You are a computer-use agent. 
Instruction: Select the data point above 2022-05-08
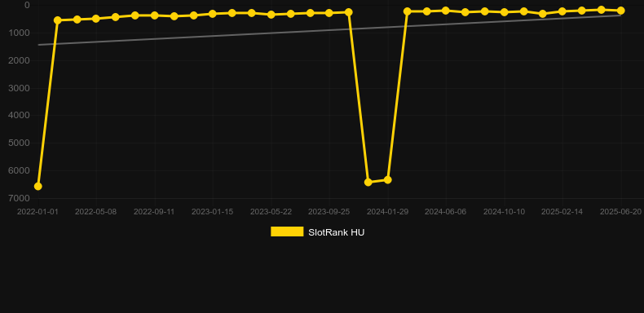[x=96, y=19]
